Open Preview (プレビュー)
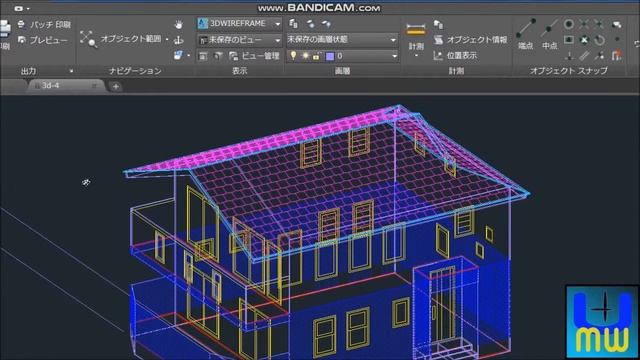 pyautogui.click(x=42, y=40)
